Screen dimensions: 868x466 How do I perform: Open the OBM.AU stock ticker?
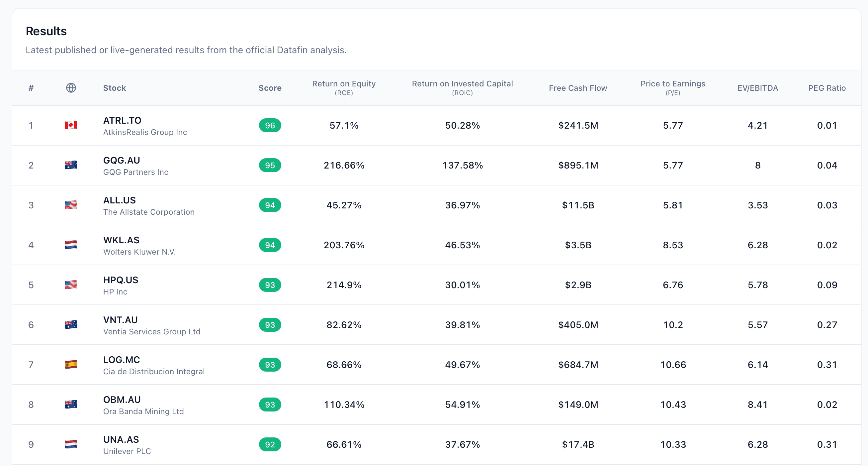coord(122,399)
